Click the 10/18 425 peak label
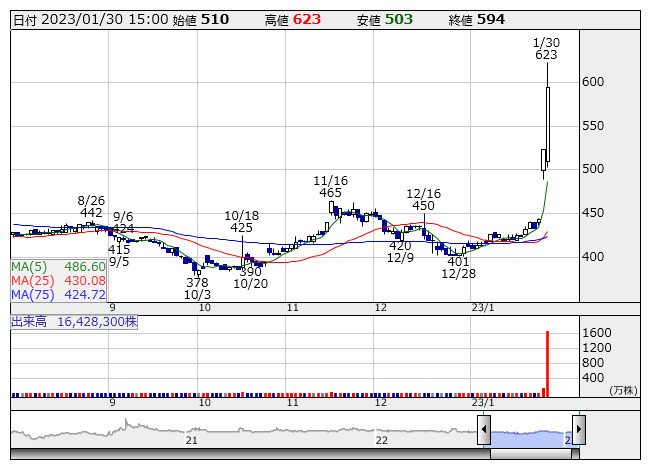Screen dimensions: 653x470 [x=242, y=221]
